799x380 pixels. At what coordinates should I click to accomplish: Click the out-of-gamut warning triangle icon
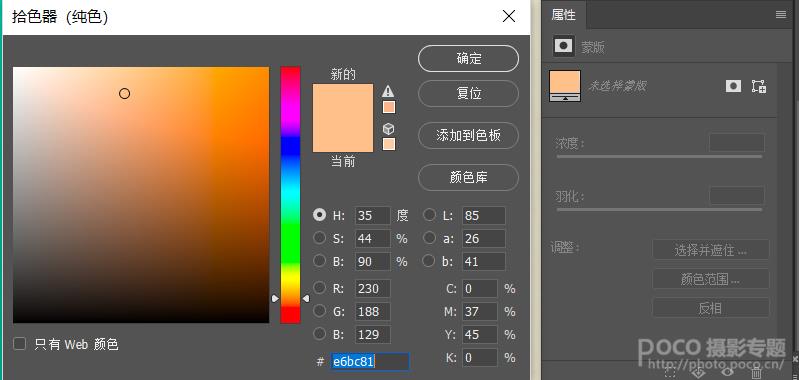point(388,91)
